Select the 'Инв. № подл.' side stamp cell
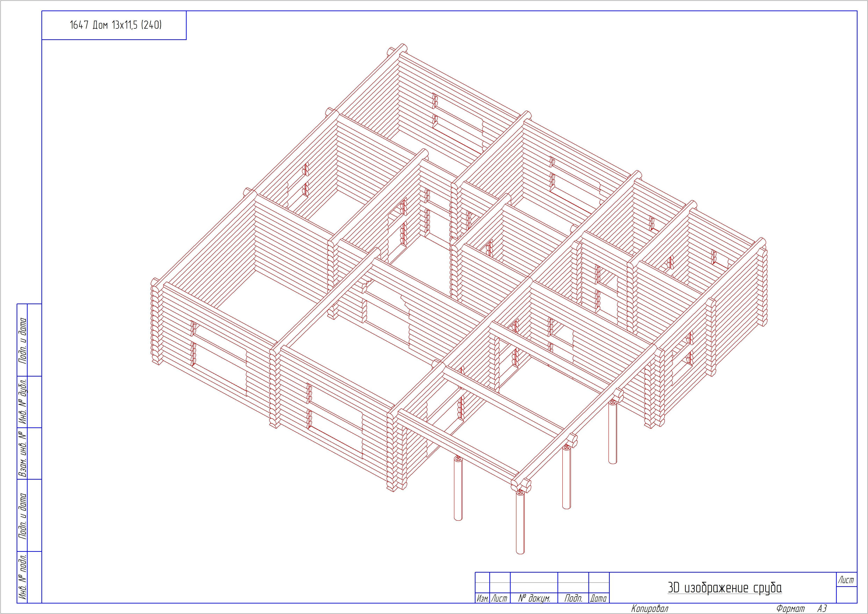Screen dimensions: 868x614 tap(23, 577)
